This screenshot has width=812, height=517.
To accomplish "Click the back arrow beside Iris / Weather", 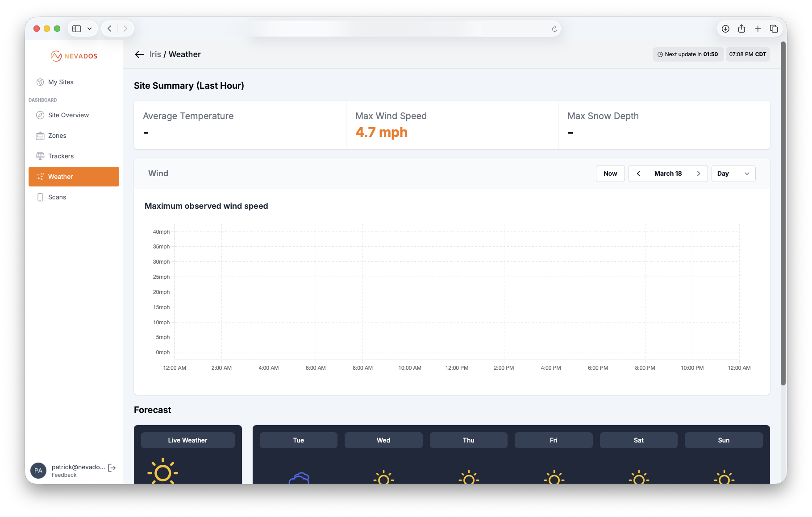I will (x=139, y=54).
